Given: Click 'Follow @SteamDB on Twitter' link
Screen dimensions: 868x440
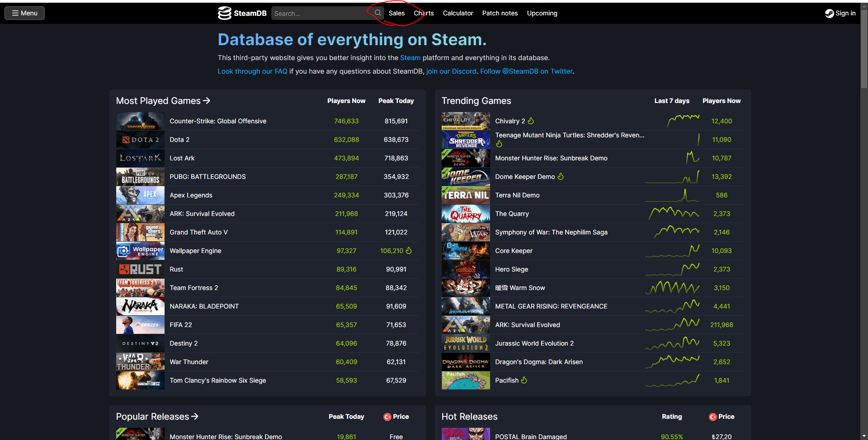Looking at the screenshot, I should click(x=526, y=71).
